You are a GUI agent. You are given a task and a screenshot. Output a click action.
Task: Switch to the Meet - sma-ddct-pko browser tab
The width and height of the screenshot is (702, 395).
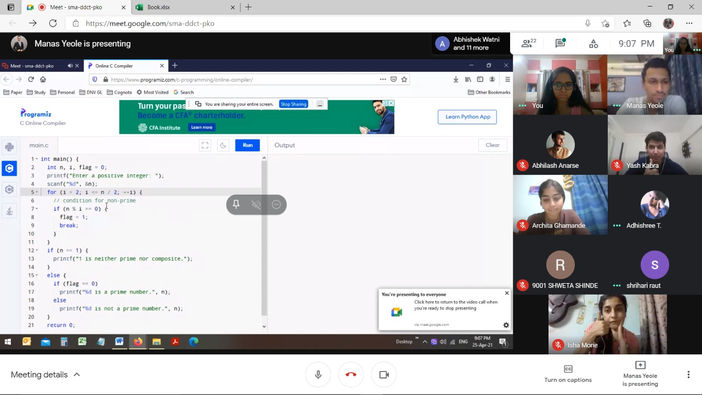pyautogui.click(x=76, y=7)
